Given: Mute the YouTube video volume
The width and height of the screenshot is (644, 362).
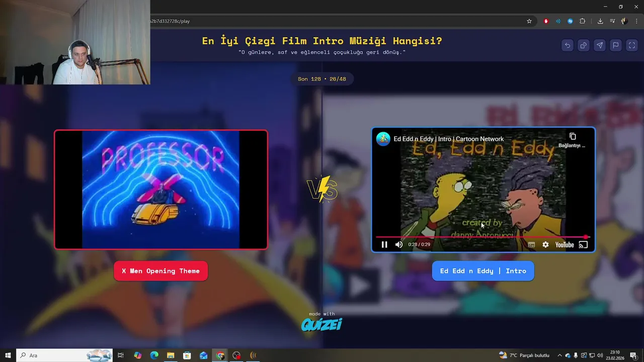Looking at the screenshot, I should [x=399, y=245].
